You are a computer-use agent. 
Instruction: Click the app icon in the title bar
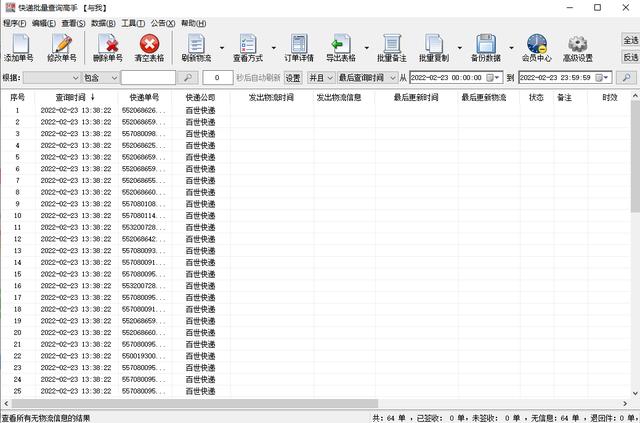[x=10, y=7]
